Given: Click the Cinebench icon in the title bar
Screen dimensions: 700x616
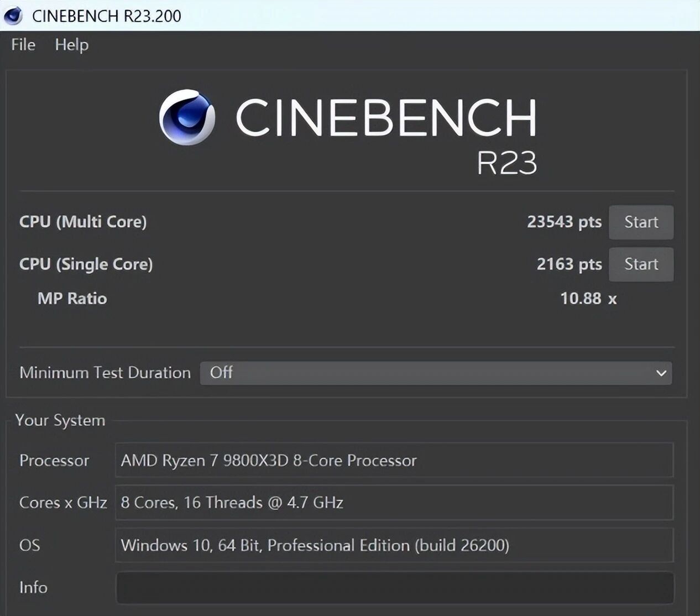Looking at the screenshot, I should click(13, 15).
